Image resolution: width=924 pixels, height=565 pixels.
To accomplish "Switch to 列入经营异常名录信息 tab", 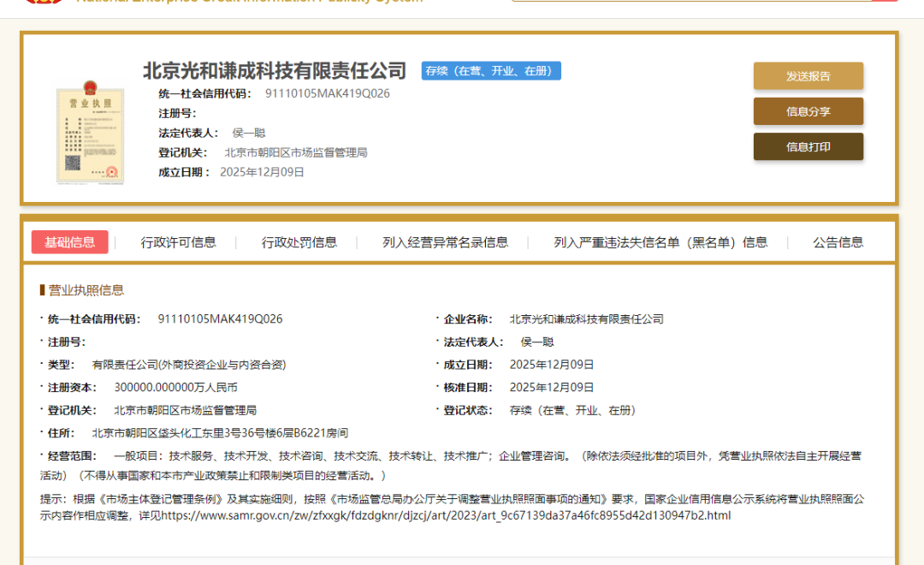I will (x=445, y=242).
